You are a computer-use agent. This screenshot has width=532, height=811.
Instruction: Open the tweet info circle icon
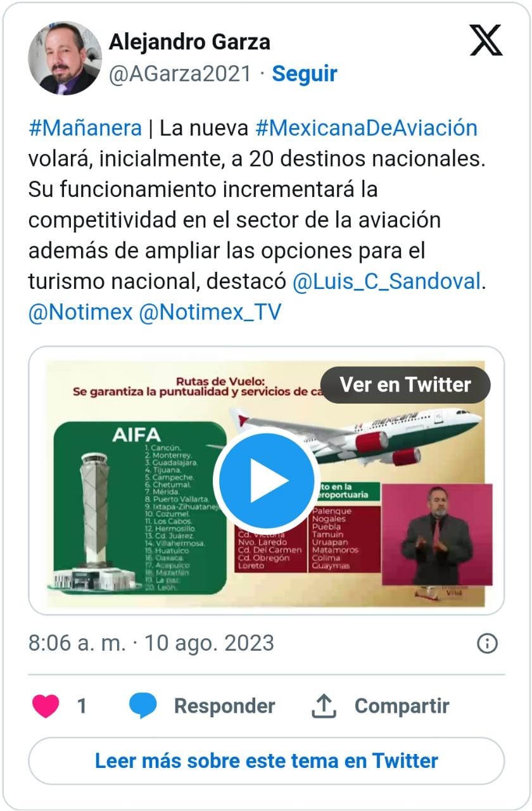coord(487,644)
